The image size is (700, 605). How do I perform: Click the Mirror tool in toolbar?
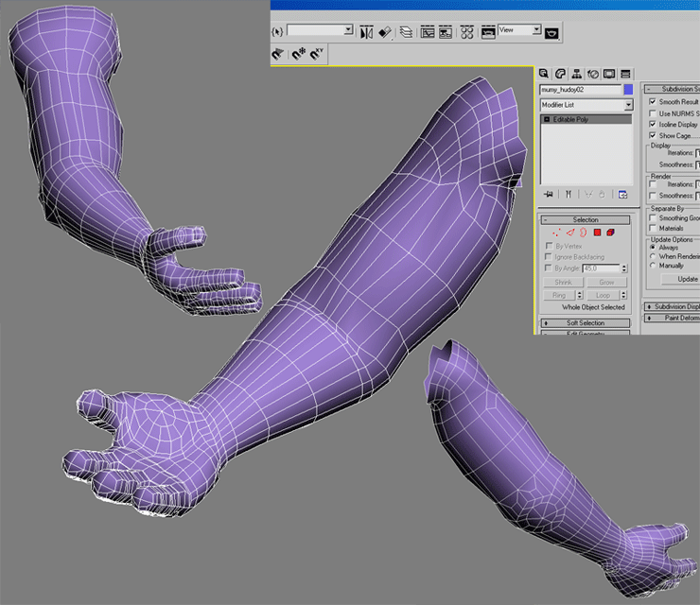[366, 32]
